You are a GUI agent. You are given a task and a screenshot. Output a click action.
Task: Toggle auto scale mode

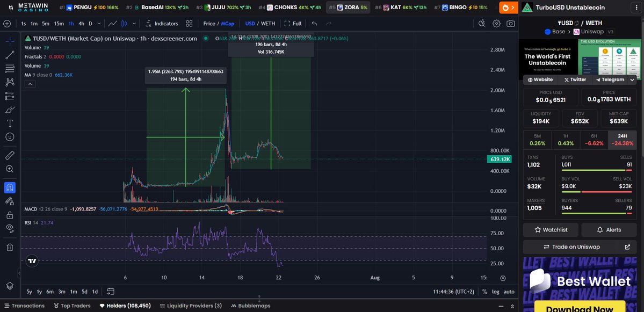509,292
